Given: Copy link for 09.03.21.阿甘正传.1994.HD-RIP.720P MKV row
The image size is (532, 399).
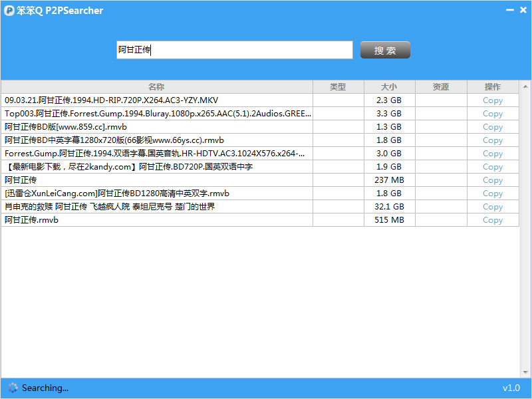Looking at the screenshot, I should coord(493,100).
